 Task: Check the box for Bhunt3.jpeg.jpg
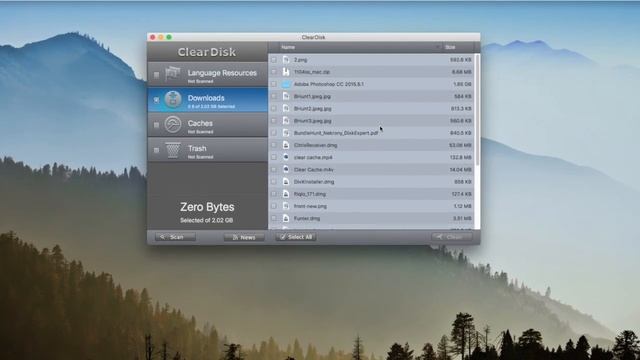pyautogui.click(x=274, y=121)
